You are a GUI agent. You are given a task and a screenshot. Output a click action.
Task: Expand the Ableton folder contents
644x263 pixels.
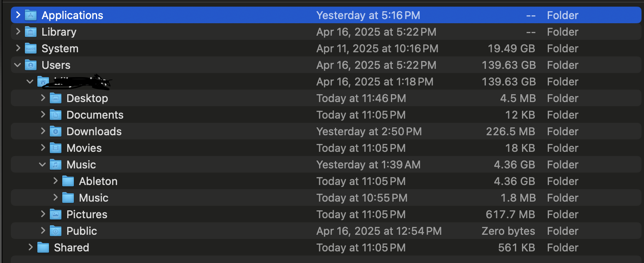tap(55, 181)
